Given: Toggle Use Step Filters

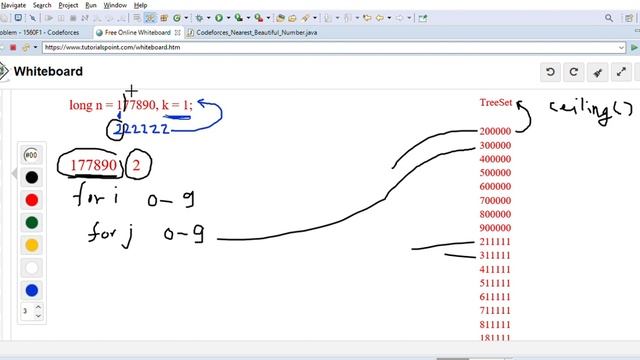Looking at the screenshot, I should click(x=151, y=18).
